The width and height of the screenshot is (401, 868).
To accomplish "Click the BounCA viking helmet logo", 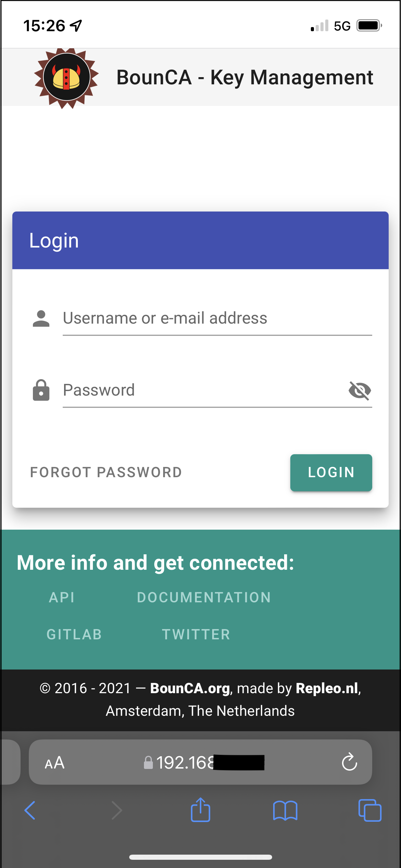I will click(x=66, y=78).
